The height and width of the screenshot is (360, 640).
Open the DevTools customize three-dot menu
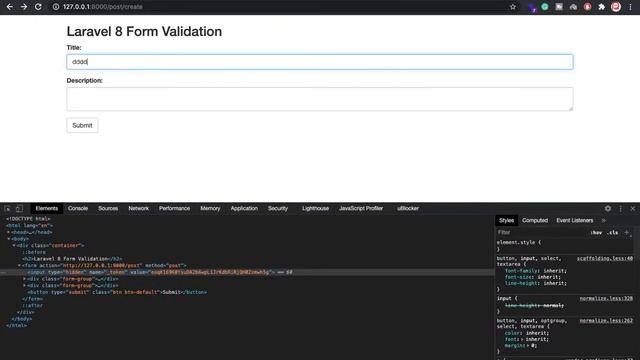[x=620, y=209]
